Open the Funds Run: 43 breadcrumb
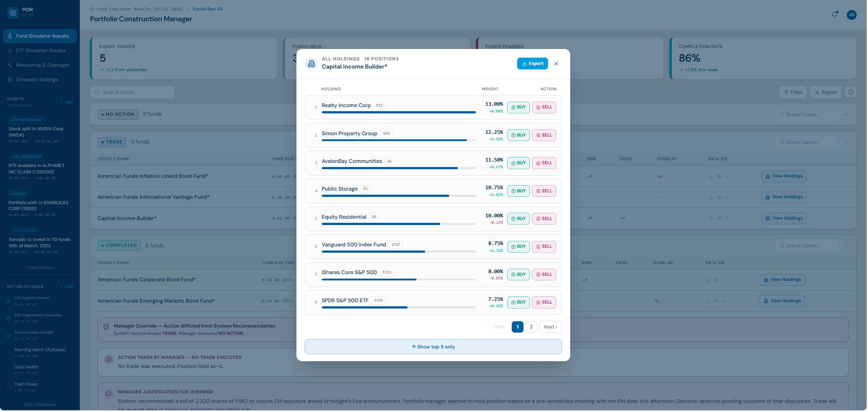 click(x=208, y=9)
